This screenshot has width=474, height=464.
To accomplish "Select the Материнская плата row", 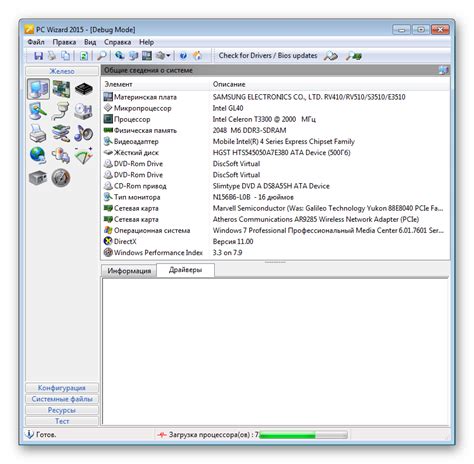I will click(275, 97).
